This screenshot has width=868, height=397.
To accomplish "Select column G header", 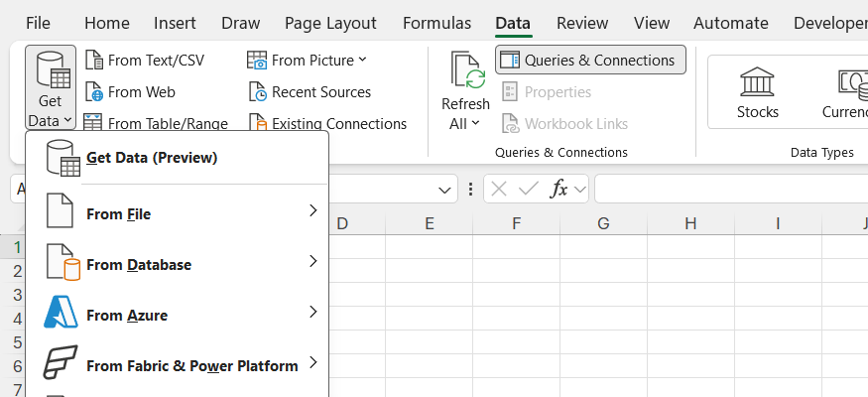I will pyautogui.click(x=603, y=223).
